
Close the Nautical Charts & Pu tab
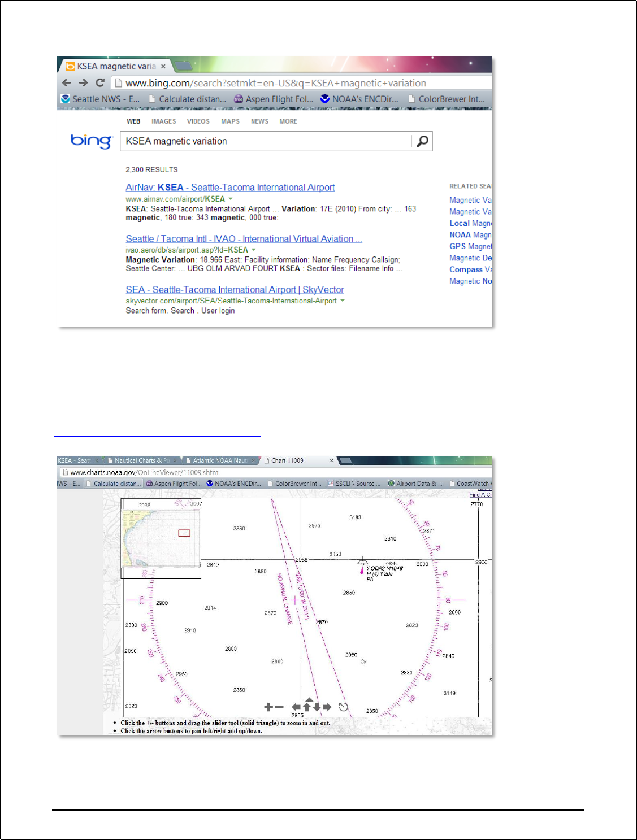pos(176,460)
